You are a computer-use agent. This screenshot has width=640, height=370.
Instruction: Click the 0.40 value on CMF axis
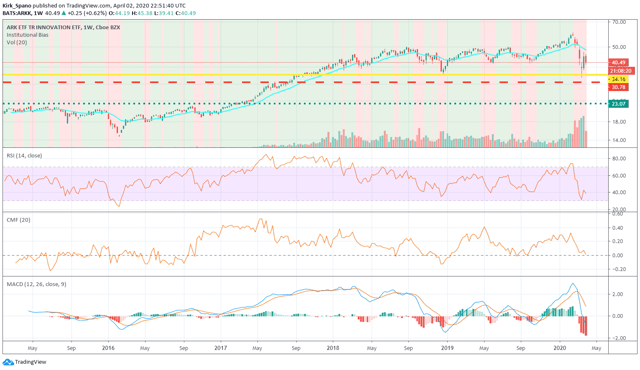click(x=618, y=228)
